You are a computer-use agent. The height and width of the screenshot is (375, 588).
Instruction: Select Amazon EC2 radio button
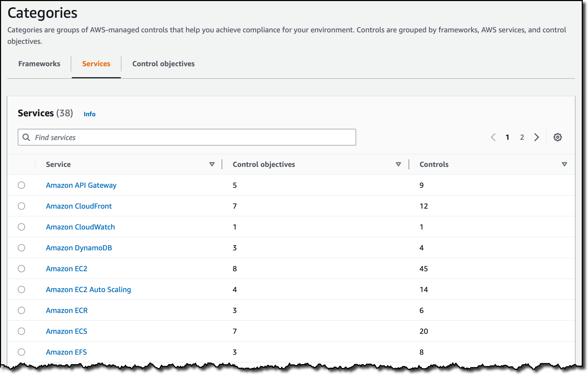(x=21, y=269)
